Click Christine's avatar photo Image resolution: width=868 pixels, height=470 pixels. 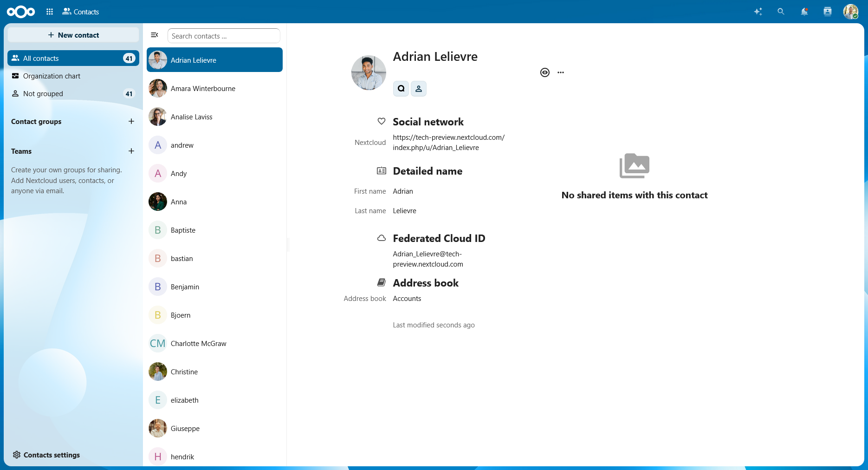[x=158, y=372]
